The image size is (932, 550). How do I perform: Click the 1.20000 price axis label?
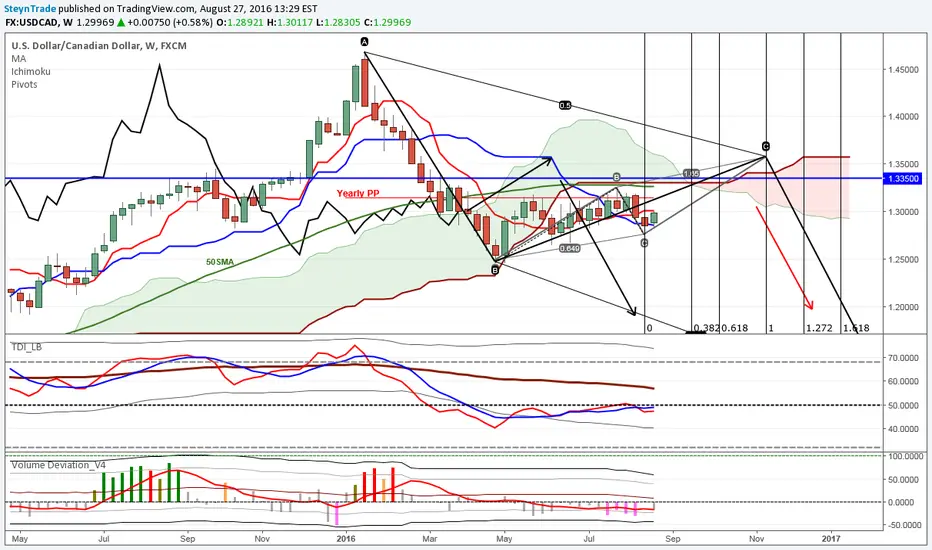903,307
